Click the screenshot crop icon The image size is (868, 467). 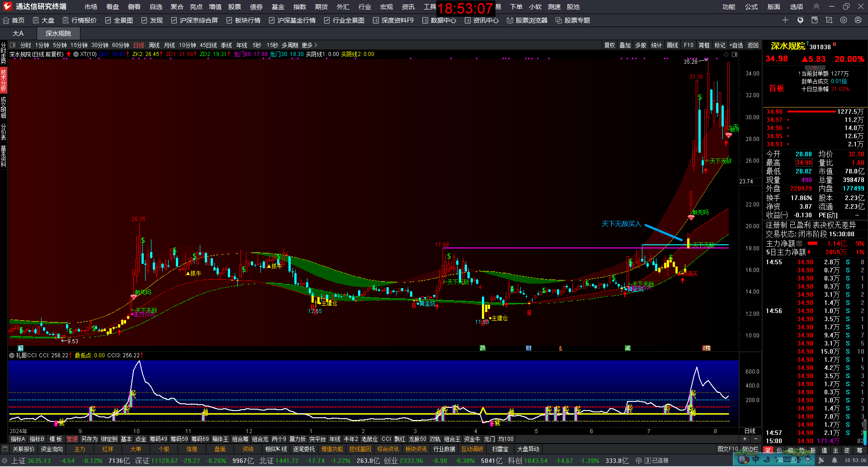click(829, 20)
